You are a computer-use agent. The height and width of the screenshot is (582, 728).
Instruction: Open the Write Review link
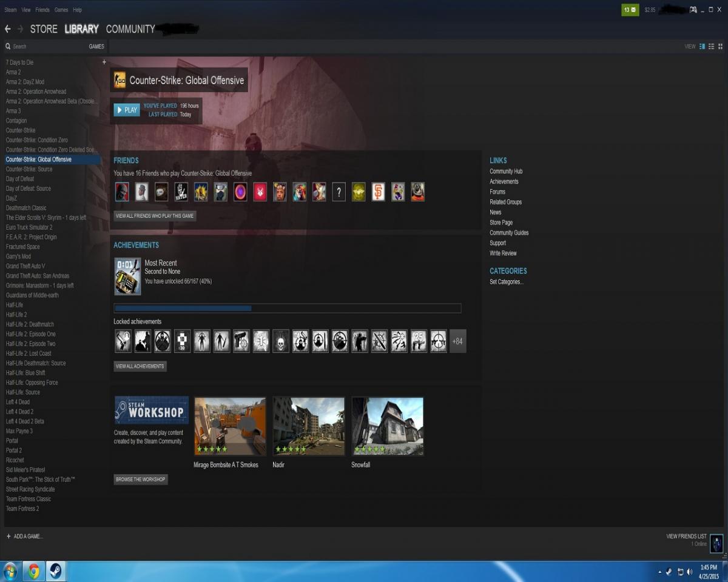504,253
